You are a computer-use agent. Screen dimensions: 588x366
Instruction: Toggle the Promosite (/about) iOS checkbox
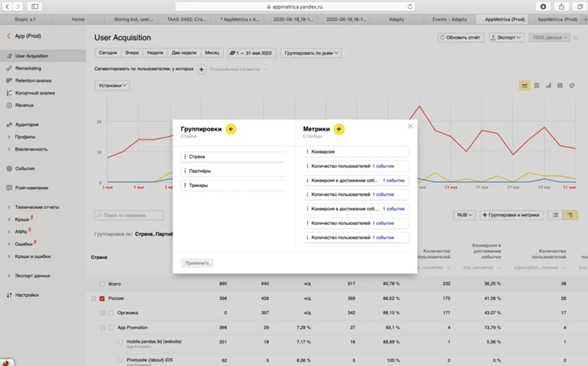pos(120,360)
